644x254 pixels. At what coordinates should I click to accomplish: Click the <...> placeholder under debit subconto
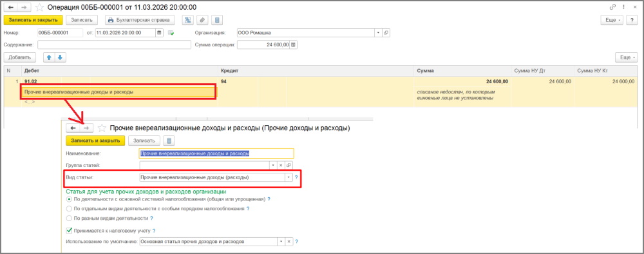point(30,101)
